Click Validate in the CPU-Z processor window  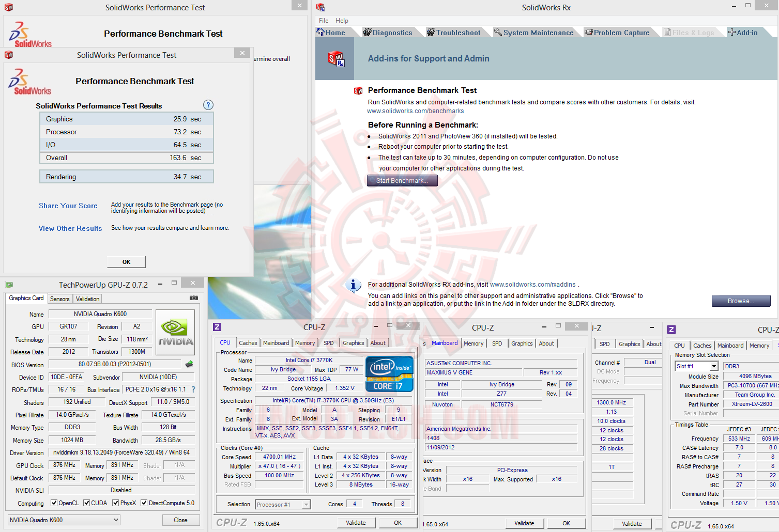(356, 523)
